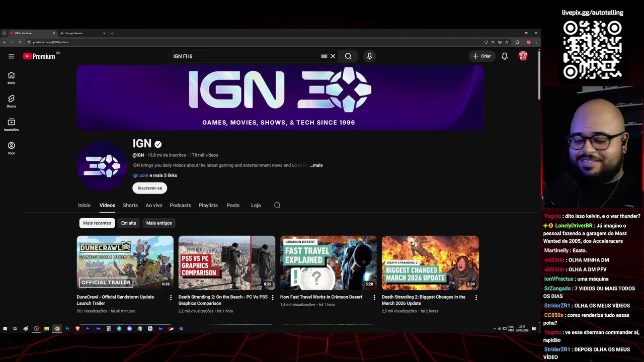Open Inscrições in the left sidebar
This screenshot has width=644, height=362.
tap(11, 125)
